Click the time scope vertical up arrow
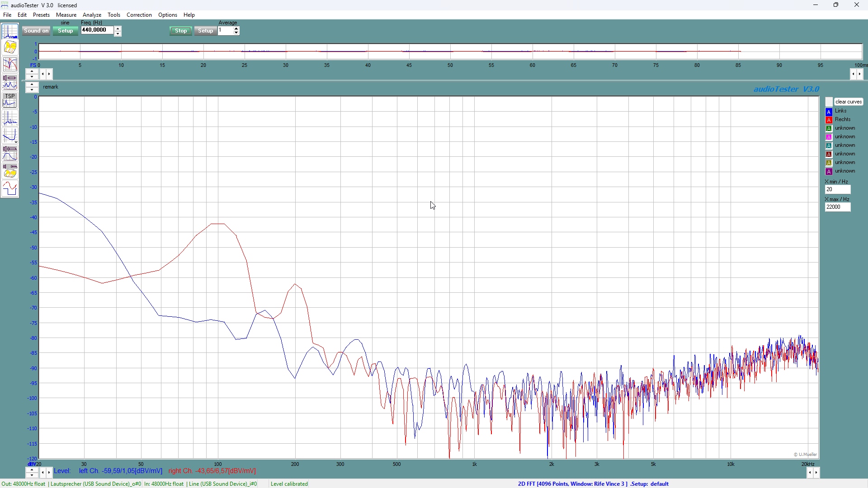The width and height of the screenshot is (868, 488). click(x=32, y=71)
